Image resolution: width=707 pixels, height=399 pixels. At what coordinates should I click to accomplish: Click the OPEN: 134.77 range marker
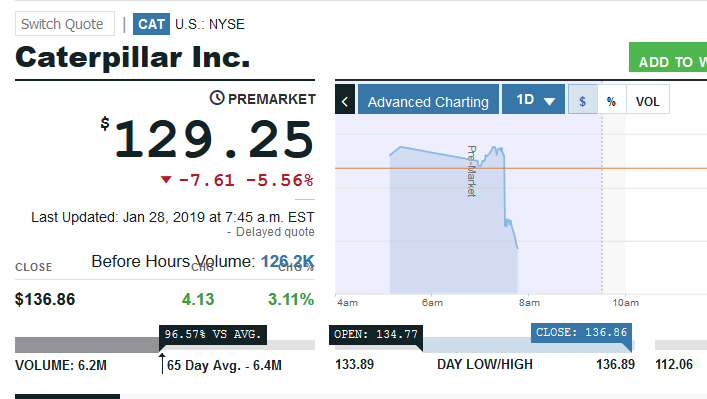376,335
